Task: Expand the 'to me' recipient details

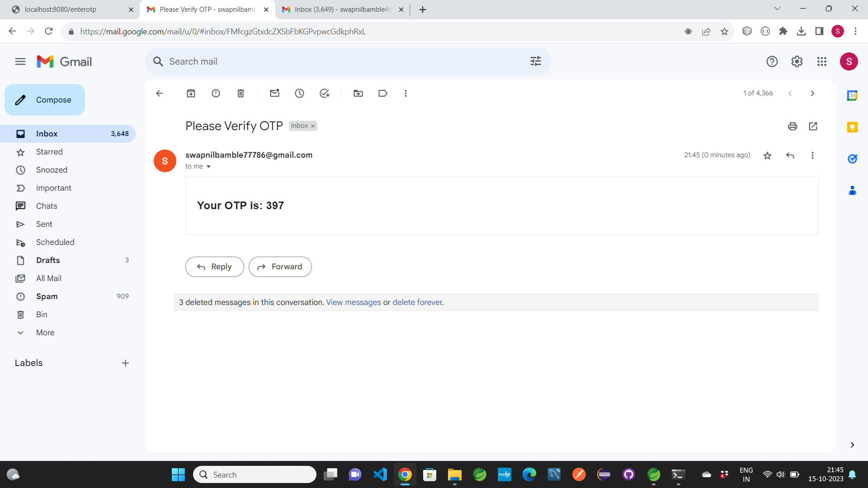Action: (x=208, y=167)
